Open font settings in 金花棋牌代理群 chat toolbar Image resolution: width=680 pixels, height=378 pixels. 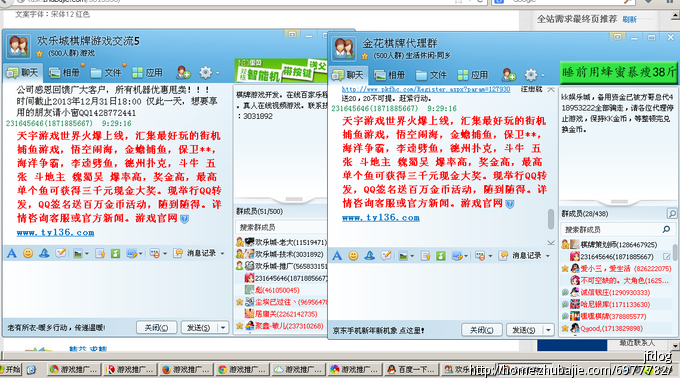pyautogui.click(x=337, y=256)
